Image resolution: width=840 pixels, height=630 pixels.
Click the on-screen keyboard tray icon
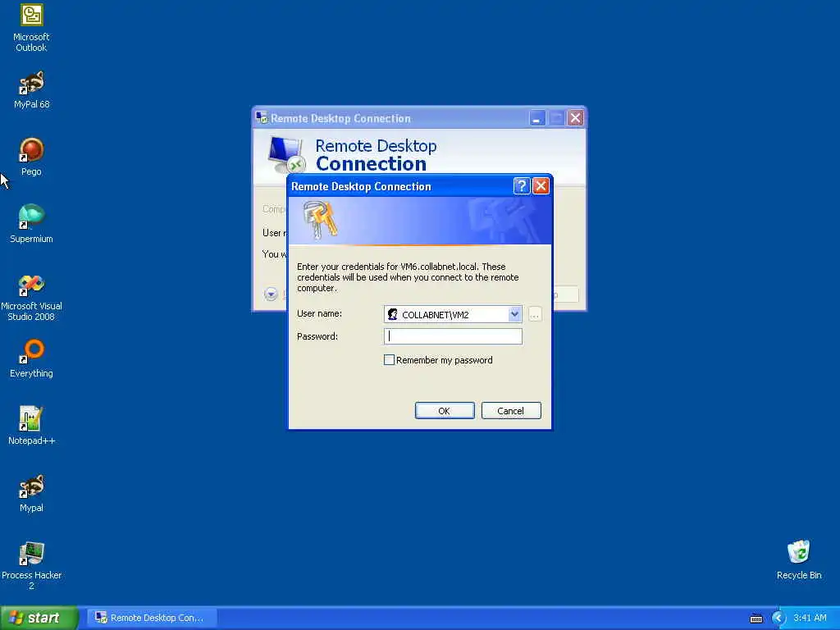[756, 619]
